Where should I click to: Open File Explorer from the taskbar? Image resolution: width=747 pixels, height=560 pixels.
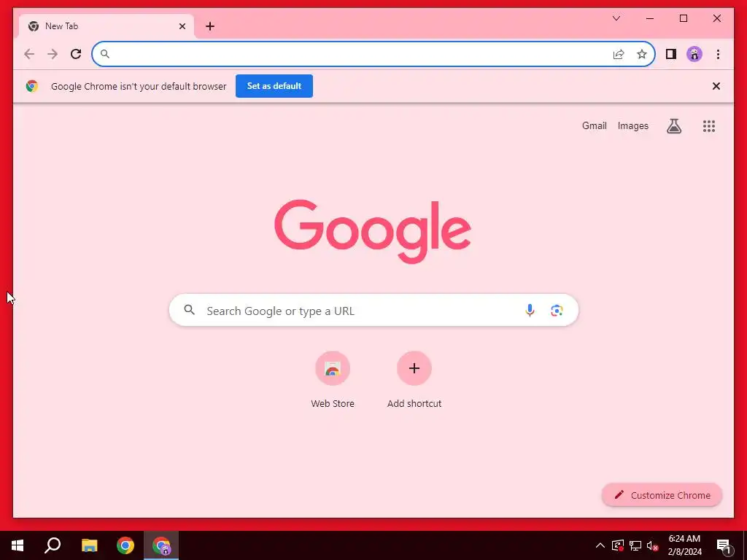[x=89, y=545]
